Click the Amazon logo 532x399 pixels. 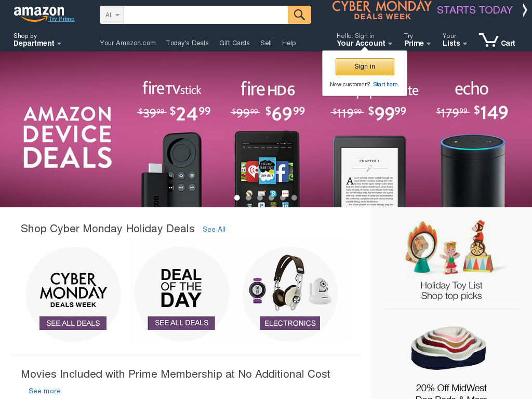[39, 13]
